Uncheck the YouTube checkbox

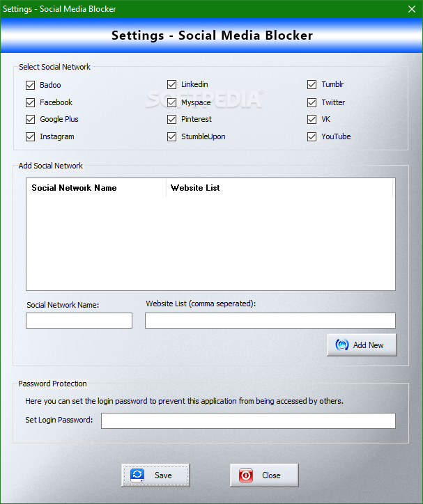click(312, 136)
